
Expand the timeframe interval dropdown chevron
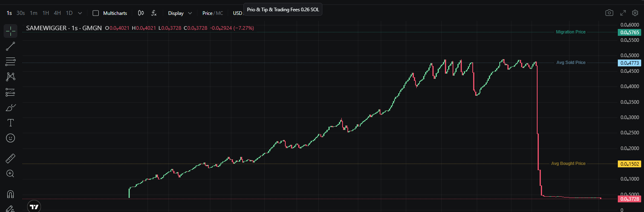coord(80,13)
